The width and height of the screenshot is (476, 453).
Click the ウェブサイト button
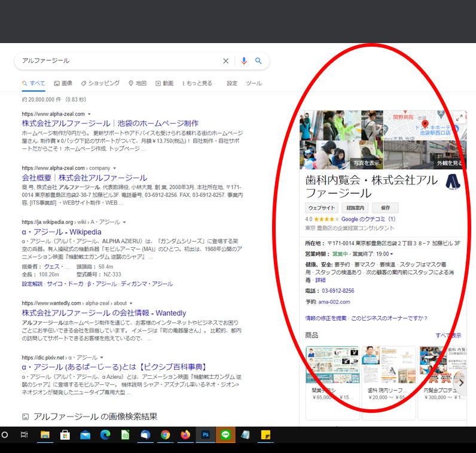(x=322, y=208)
